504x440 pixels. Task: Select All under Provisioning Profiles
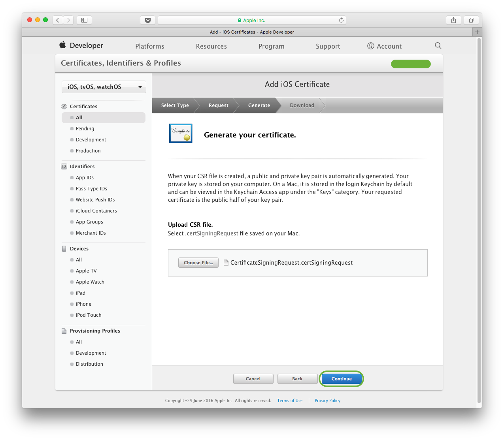tap(79, 342)
